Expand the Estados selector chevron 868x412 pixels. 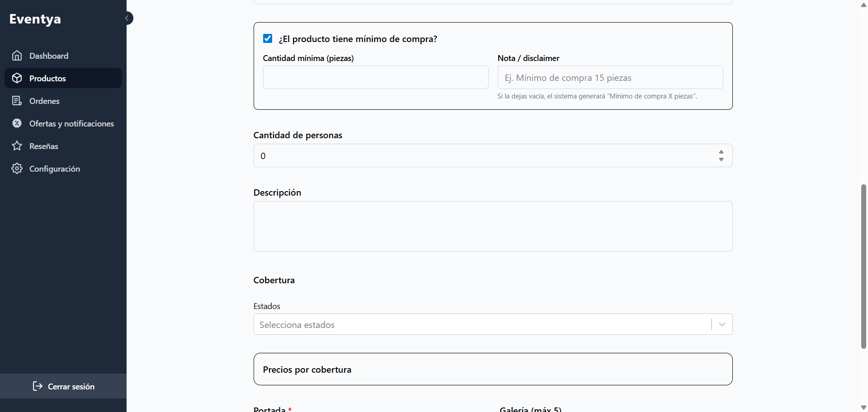pyautogui.click(x=722, y=324)
